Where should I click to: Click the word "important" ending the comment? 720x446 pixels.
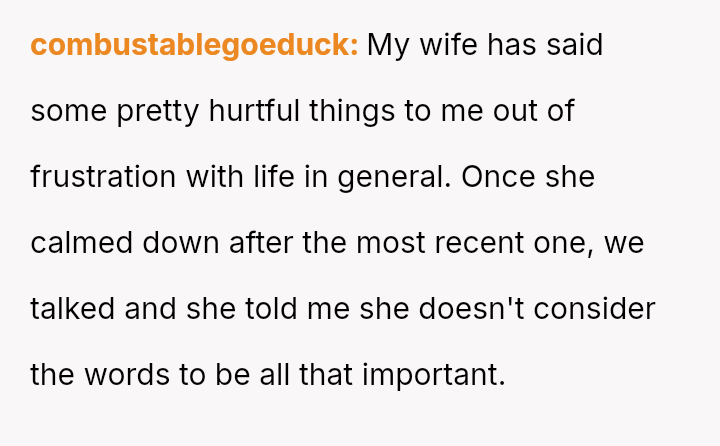pyautogui.click(x=433, y=375)
